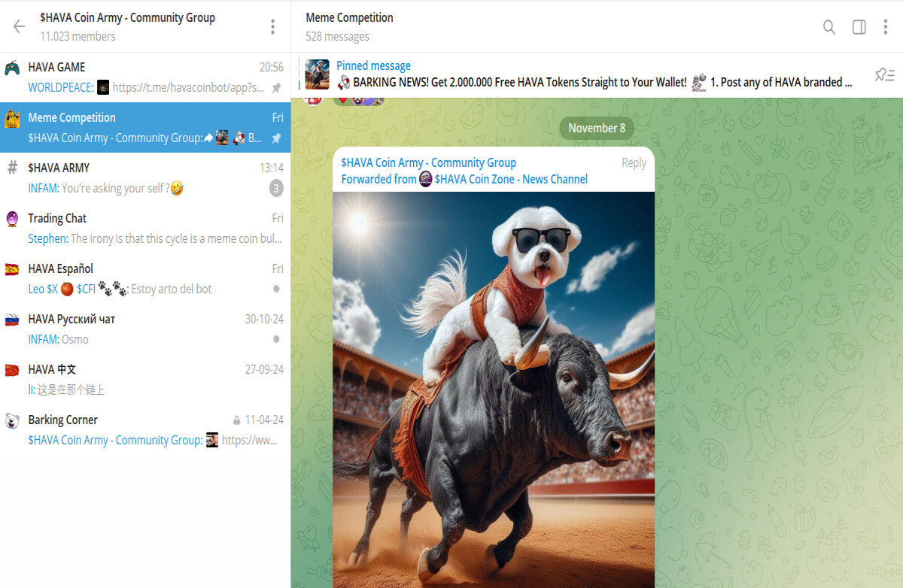The height and width of the screenshot is (588, 903).
Task: Click the pin icon on Meme Competition
Action: point(276,138)
